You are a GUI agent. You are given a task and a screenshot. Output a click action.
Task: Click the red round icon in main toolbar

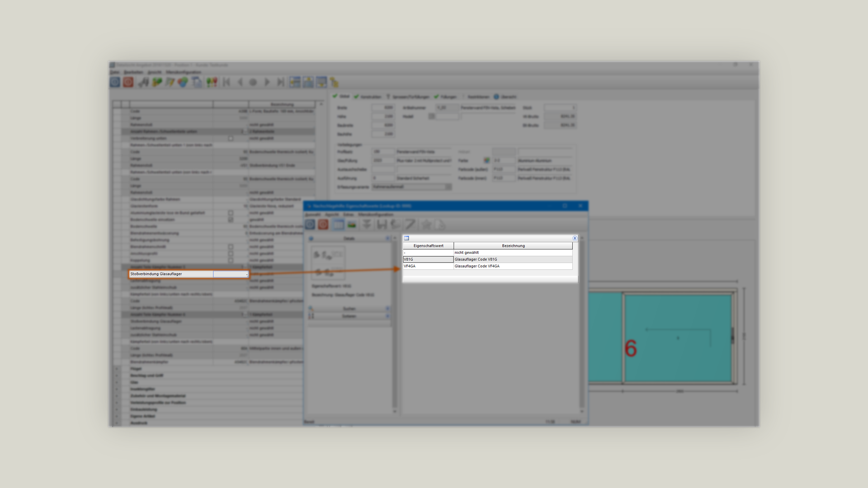(x=128, y=82)
